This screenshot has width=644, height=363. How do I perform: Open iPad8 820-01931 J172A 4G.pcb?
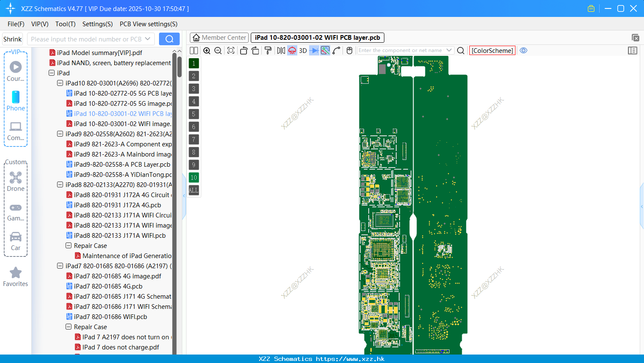coord(118,205)
